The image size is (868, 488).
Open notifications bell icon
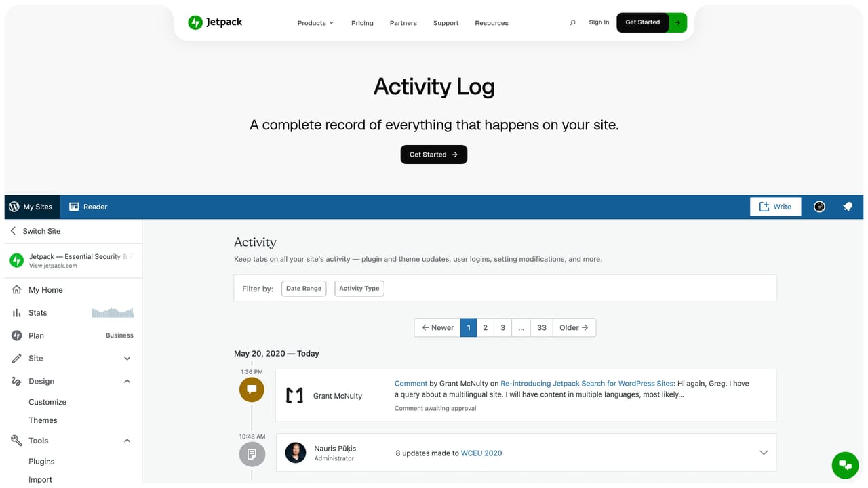tap(848, 207)
